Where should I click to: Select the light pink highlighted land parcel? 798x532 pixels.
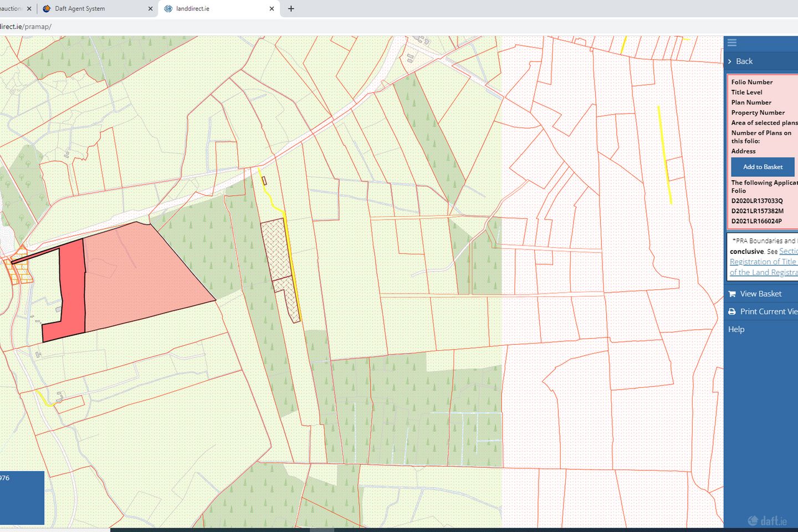139,277
